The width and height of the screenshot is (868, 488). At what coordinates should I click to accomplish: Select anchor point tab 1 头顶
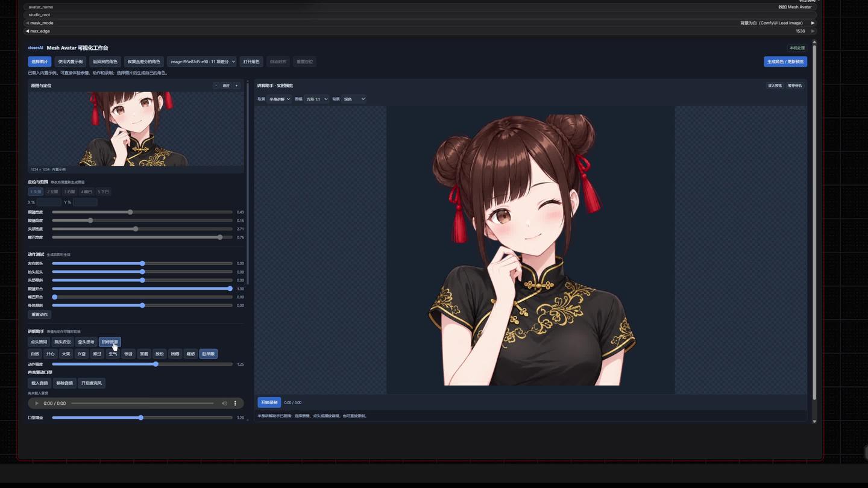point(36,192)
